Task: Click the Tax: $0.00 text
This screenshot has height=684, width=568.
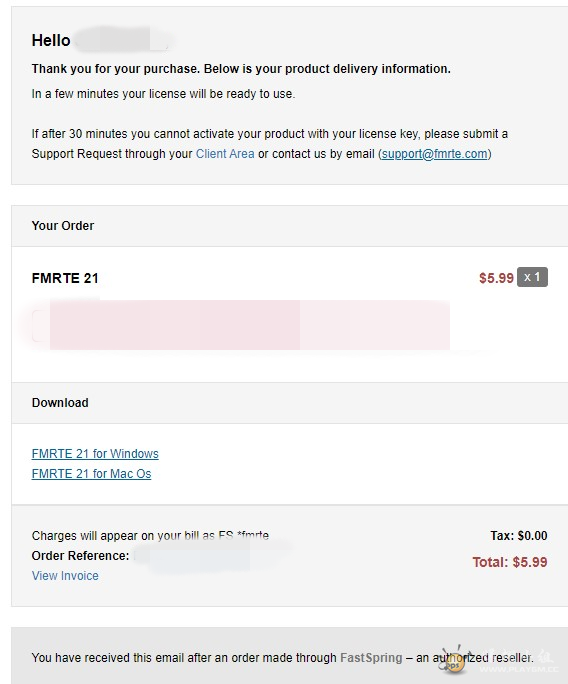Action: click(519, 535)
